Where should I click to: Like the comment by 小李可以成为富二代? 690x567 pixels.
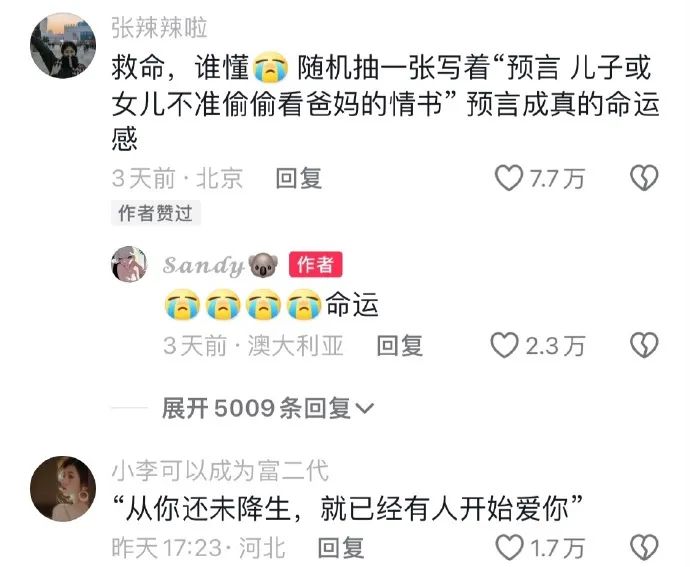click(x=509, y=548)
